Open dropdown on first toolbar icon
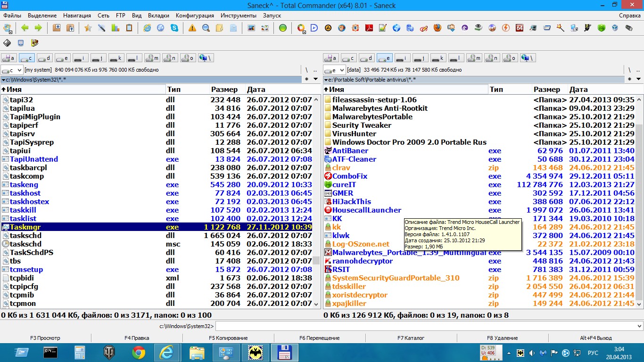The width and height of the screenshot is (644, 362). (x=11, y=32)
